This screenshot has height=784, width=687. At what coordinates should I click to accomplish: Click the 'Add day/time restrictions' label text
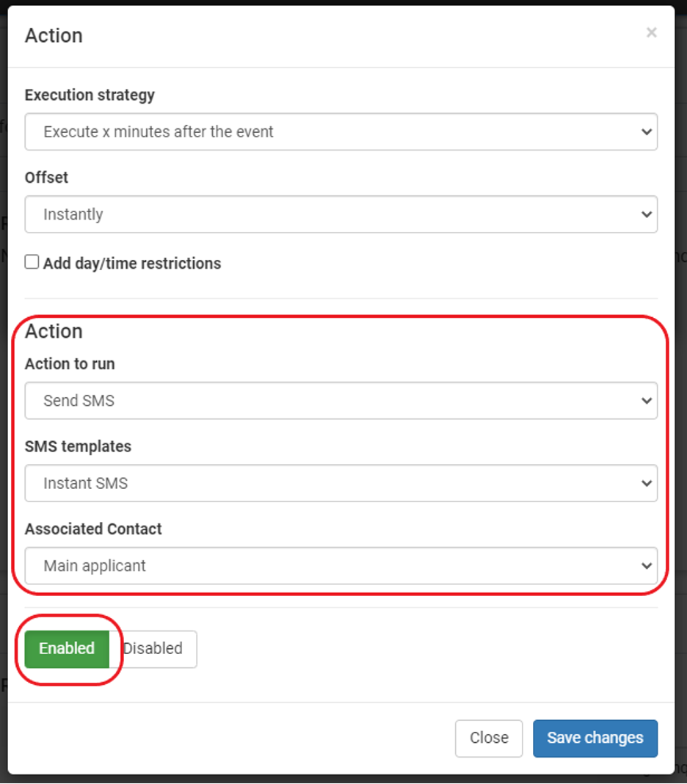(132, 263)
